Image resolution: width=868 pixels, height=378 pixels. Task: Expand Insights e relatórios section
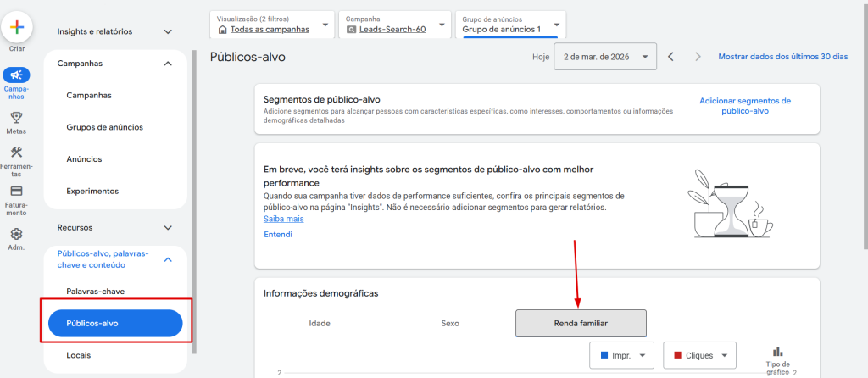click(168, 31)
